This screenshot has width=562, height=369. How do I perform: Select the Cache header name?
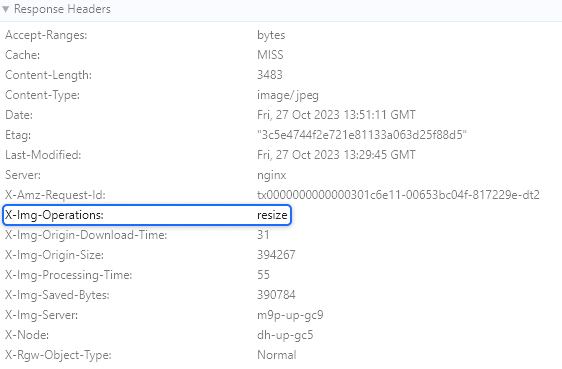pos(23,55)
